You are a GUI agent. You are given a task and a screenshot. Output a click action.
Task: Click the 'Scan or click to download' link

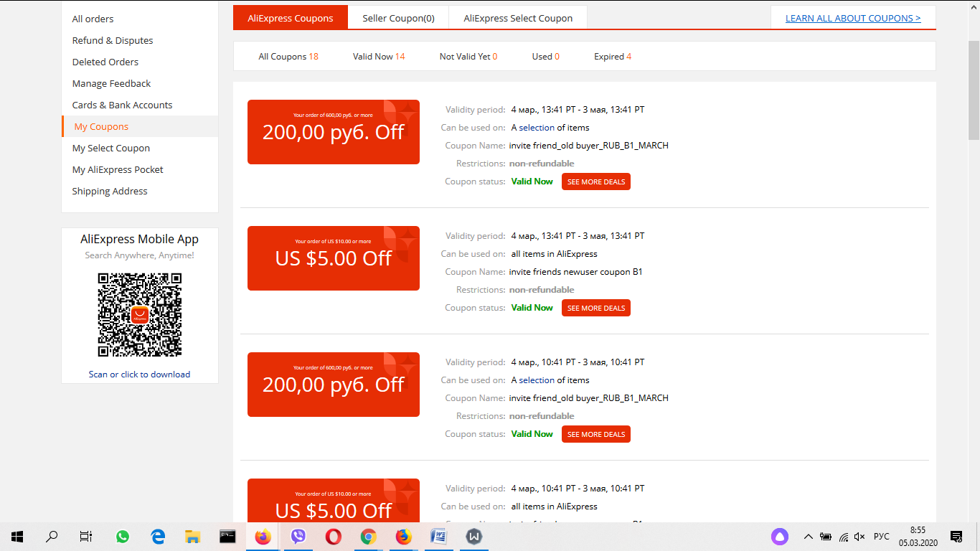click(140, 374)
